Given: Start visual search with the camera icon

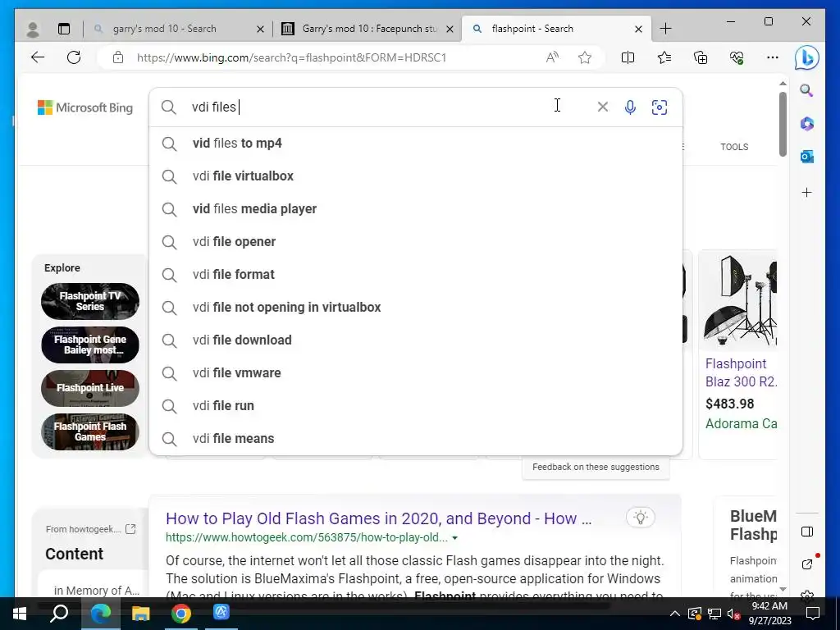Looking at the screenshot, I should (x=660, y=107).
